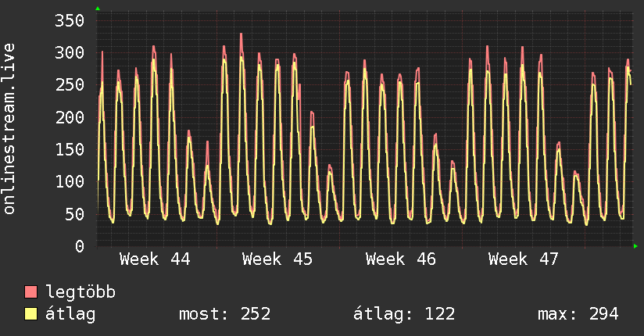644x336 pixels.
Task: Click the 'max: 294' maximum value
Action: 578,314
